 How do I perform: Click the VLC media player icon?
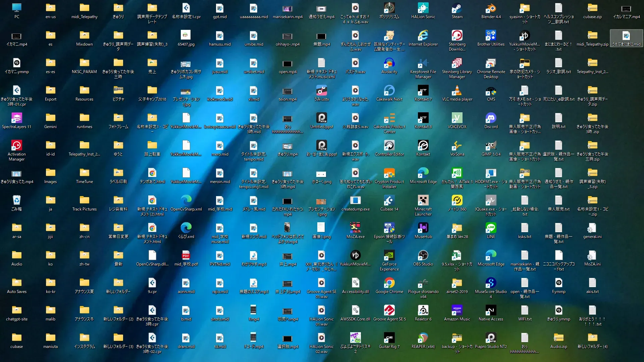point(457,90)
